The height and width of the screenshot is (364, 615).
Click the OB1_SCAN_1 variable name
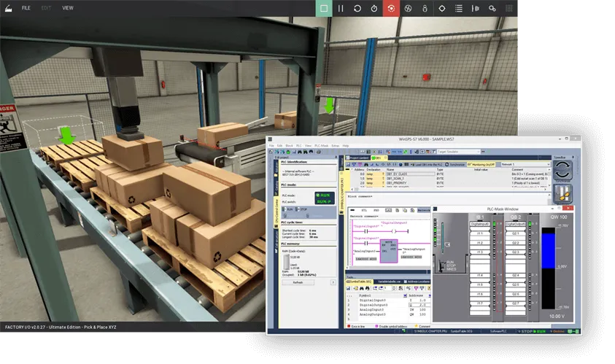point(395,179)
